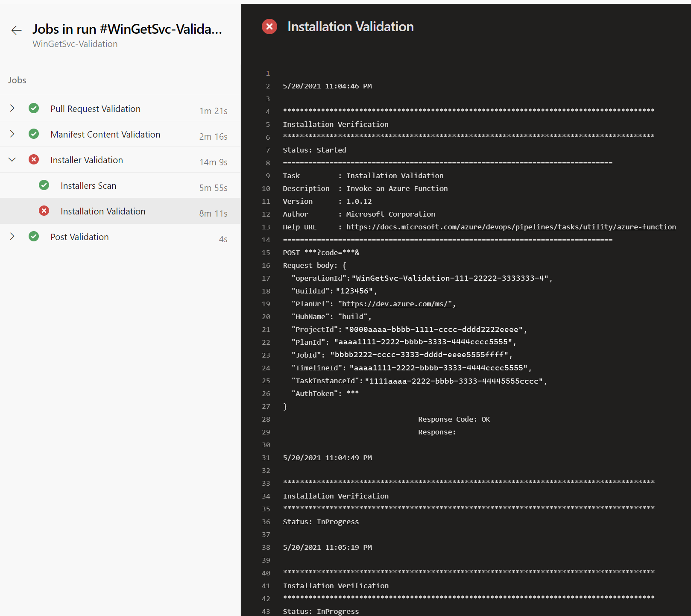The image size is (691, 616).
Task: Select the Post Validation job
Action: [x=79, y=236]
